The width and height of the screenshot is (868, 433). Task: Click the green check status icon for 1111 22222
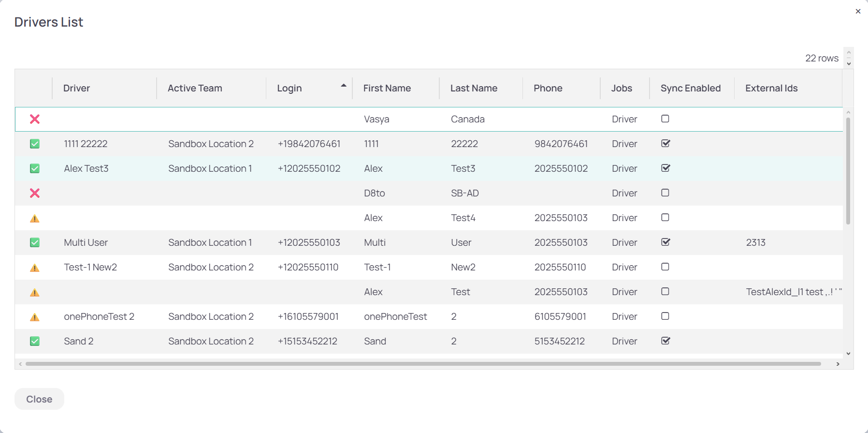(35, 144)
